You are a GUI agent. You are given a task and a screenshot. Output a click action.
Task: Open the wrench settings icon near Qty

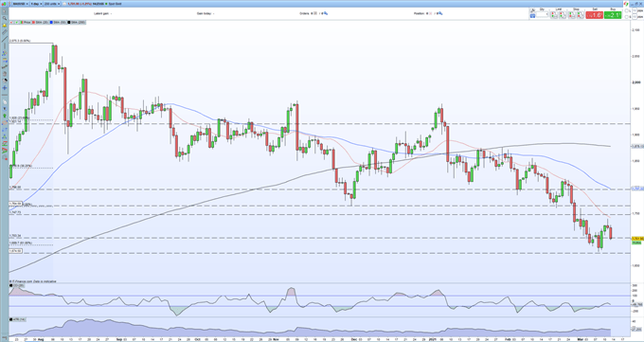pyautogui.click(x=532, y=9)
